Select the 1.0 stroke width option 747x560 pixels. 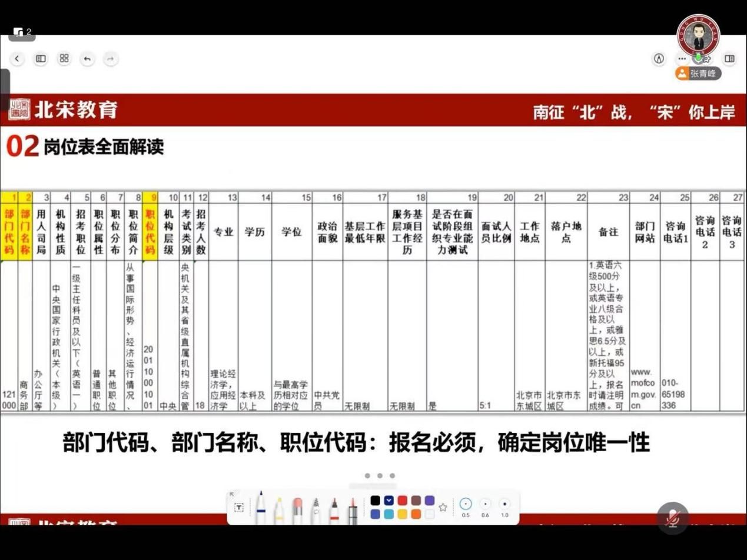point(504,504)
